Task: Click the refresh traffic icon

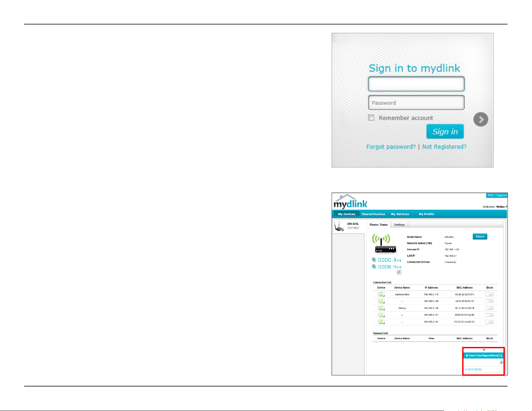Action: [399, 272]
